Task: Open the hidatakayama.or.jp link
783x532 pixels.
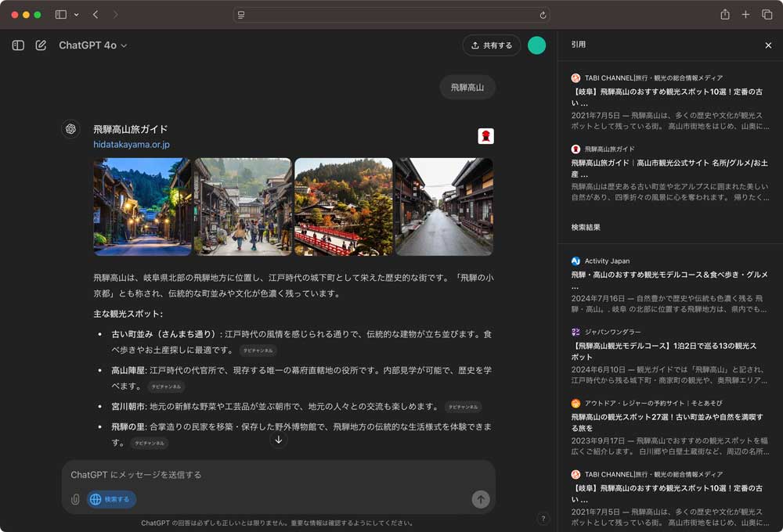Action: click(x=132, y=144)
